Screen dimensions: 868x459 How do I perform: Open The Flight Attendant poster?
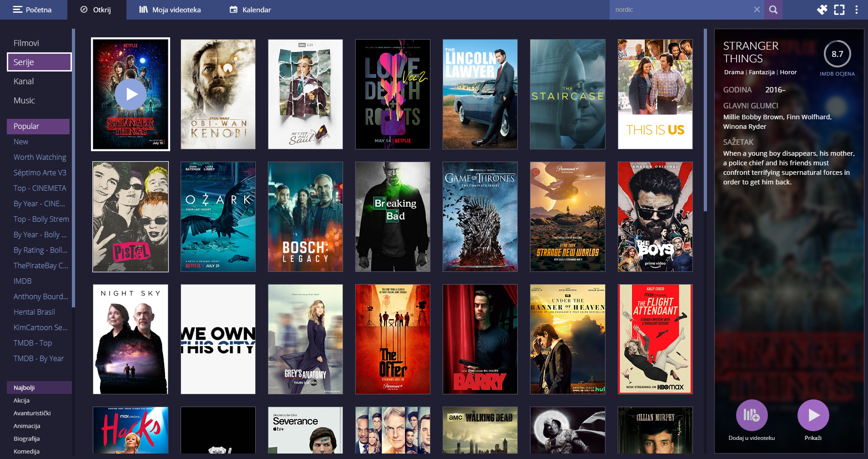655,339
